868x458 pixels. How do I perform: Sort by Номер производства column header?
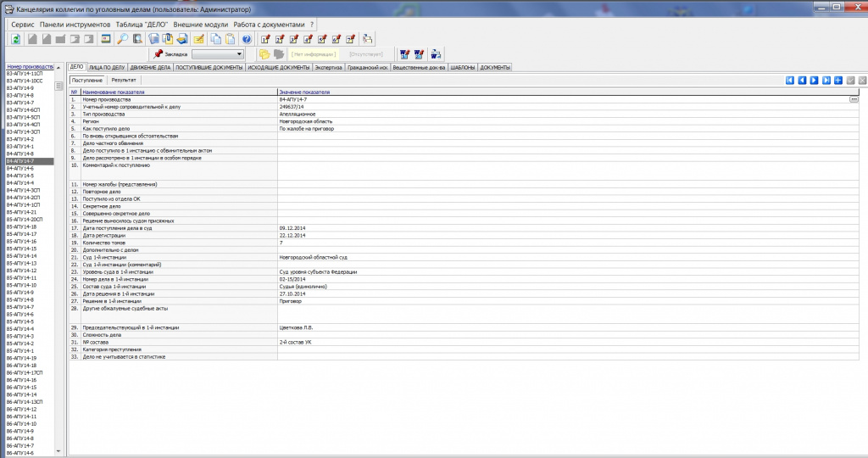click(30, 66)
